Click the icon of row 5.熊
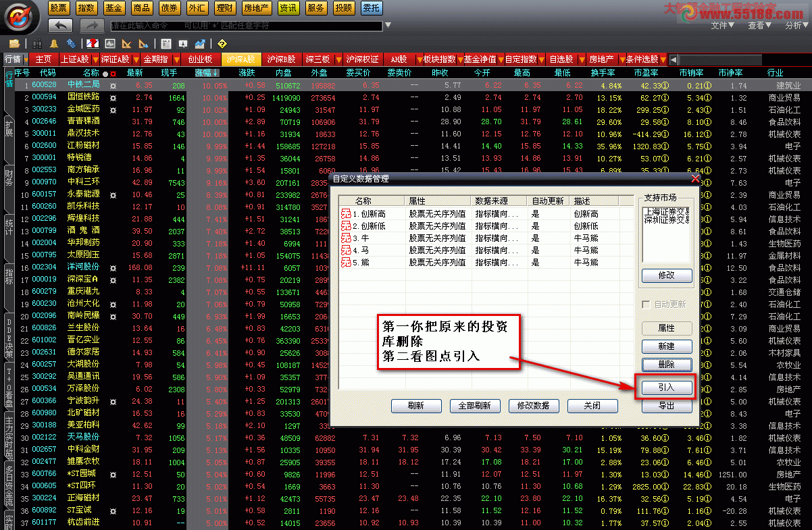812x530 pixels. (345, 263)
